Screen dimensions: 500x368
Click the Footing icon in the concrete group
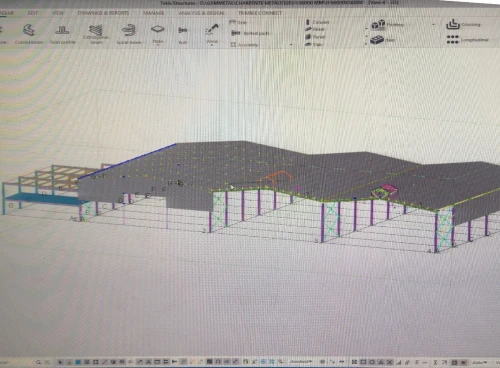coord(378,25)
